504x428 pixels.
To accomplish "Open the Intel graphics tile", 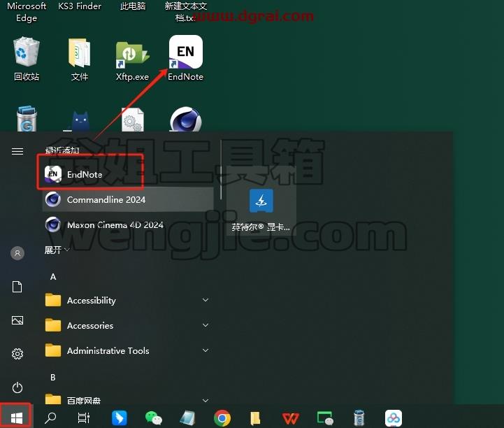I will [x=261, y=211].
